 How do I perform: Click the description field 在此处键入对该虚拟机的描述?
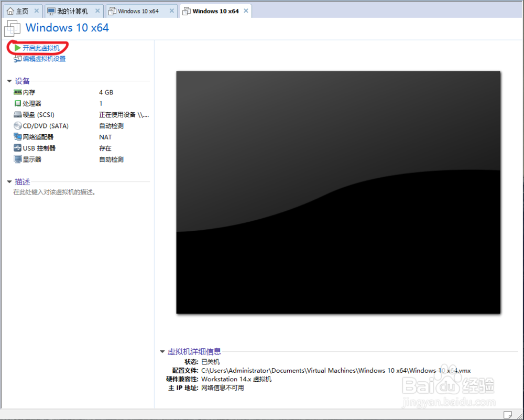[x=54, y=192]
